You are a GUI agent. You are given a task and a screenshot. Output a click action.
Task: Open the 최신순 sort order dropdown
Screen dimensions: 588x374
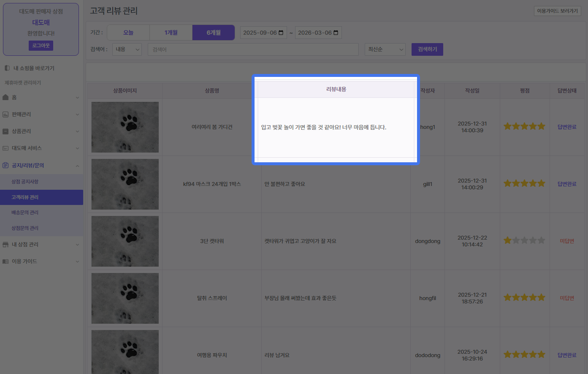click(x=385, y=49)
